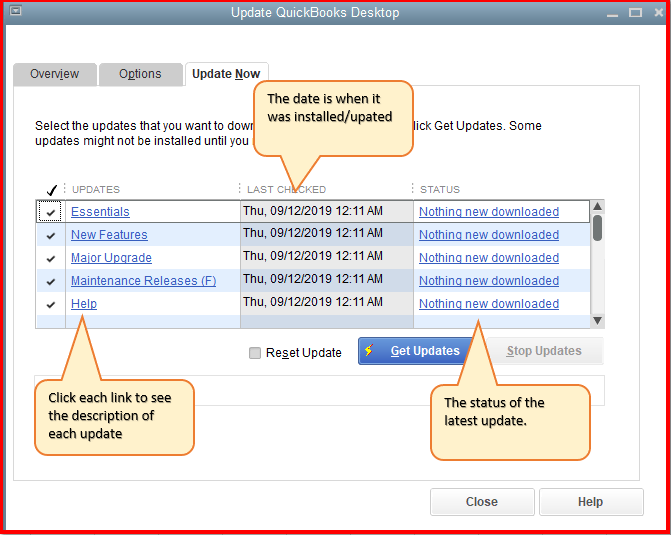Open the Help update description link

click(84, 304)
